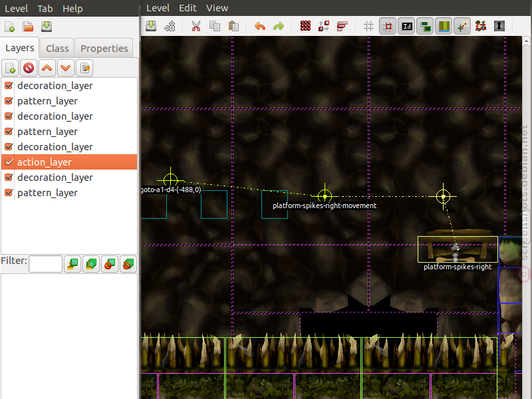Toggle the Id display button
532x399 pixels.
point(406,26)
